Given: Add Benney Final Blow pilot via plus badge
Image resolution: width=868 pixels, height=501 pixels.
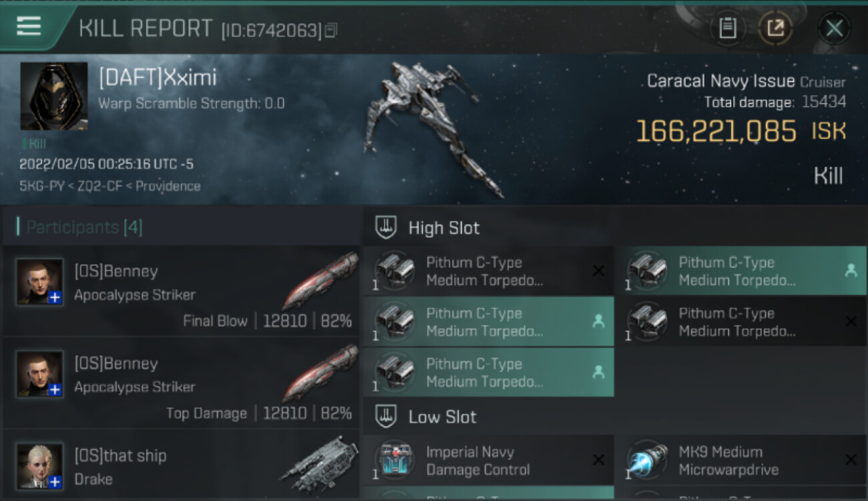Looking at the screenshot, I should point(55,298).
